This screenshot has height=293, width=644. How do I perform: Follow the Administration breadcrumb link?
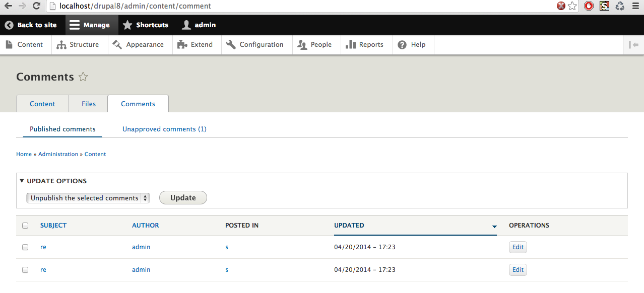pos(58,154)
